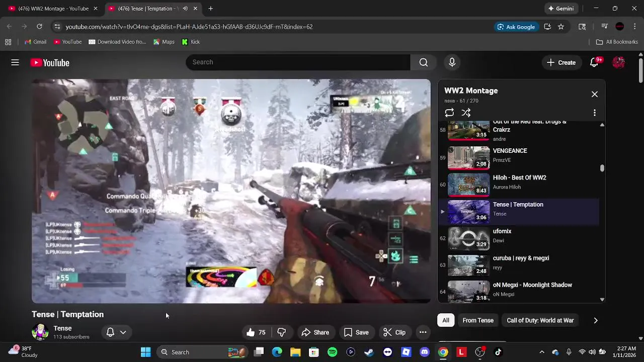View site information icon in address bar
Screen dimensions: 644x362
57,27
